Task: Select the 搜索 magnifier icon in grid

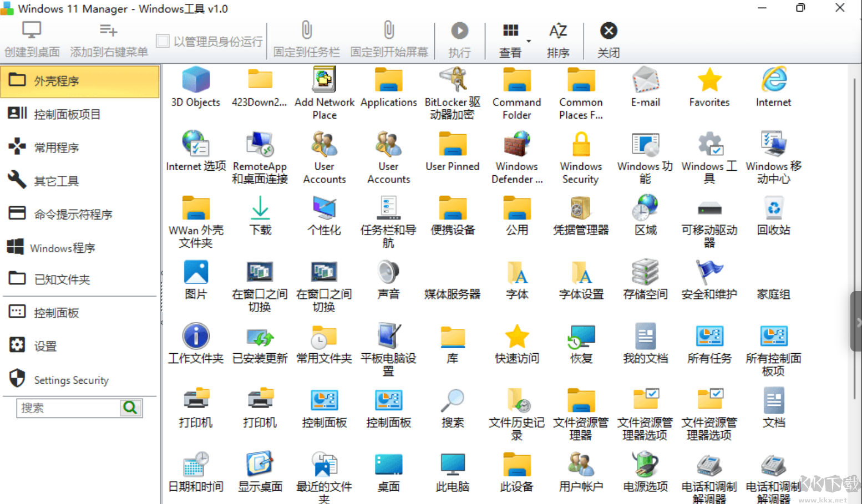Action: [x=453, y=400]
